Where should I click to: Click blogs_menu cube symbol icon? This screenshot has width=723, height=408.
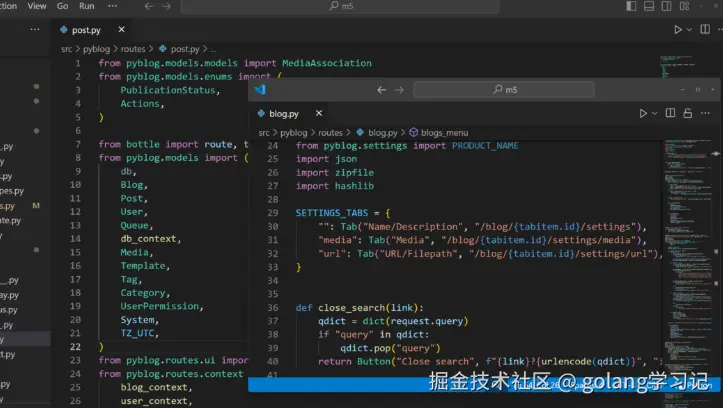point(414,133)
